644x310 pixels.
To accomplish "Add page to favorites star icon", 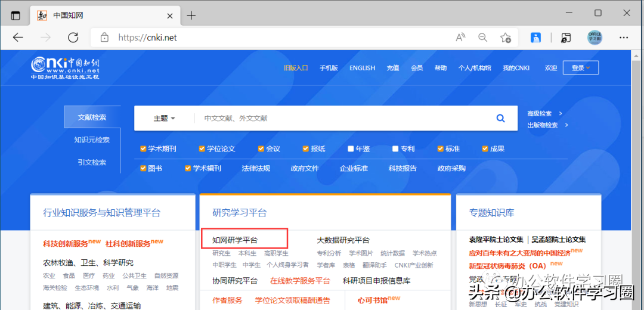I will [x=506, y=38].
